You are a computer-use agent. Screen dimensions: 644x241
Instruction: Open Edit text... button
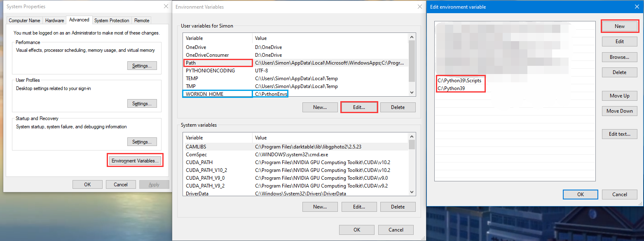tap(619, 134)
